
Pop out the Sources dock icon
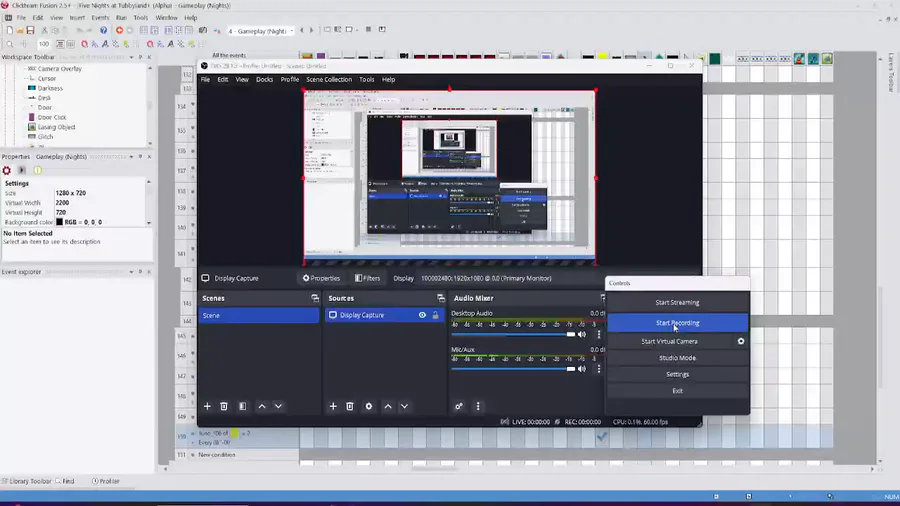click(x=441, y=298)
